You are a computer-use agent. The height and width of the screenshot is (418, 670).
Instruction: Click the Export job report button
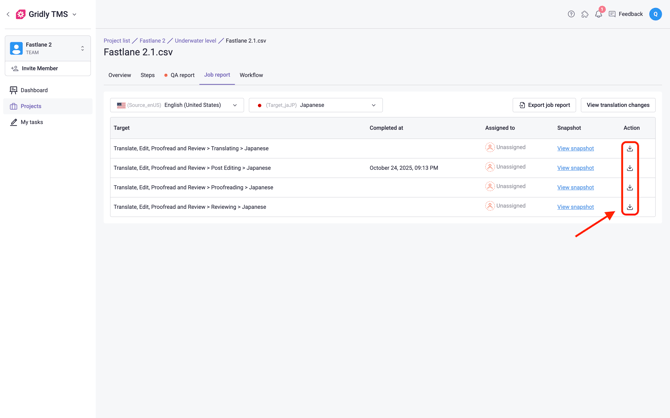(544, 105)
